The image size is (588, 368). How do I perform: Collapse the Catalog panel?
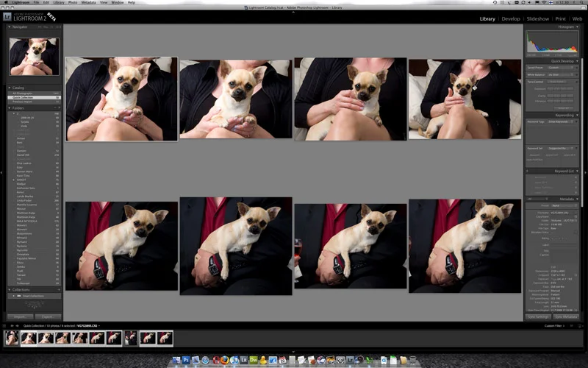coord(10,88)
